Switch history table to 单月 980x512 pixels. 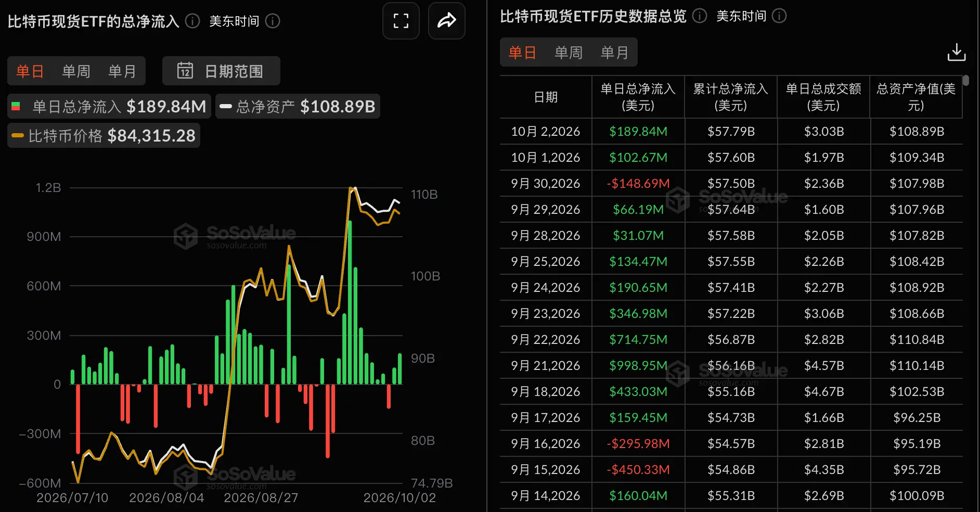coord(615,53)
